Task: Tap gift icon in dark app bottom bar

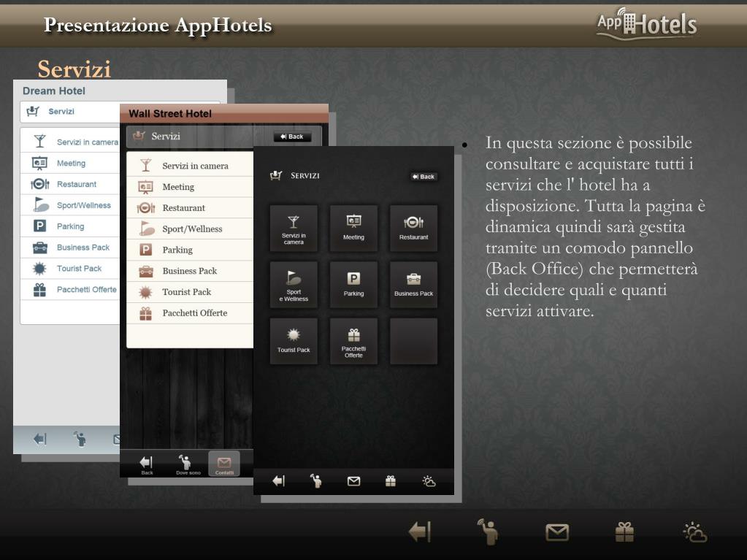Action: point(391,481)
